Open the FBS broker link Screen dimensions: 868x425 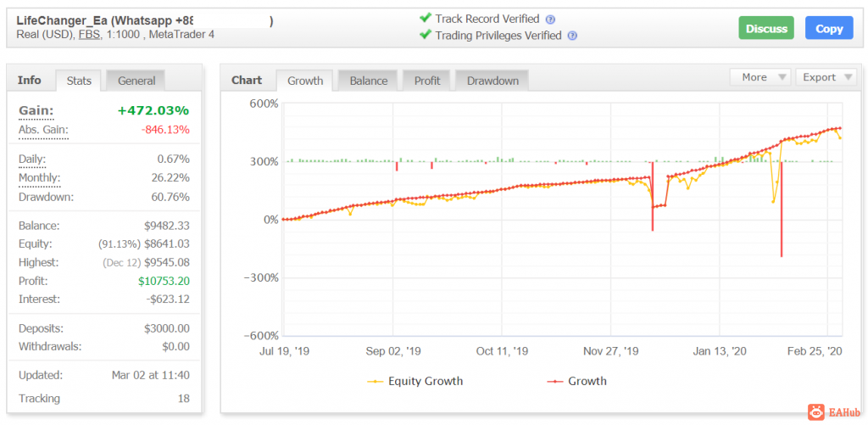pyautogui.click(x=90, y=34)
